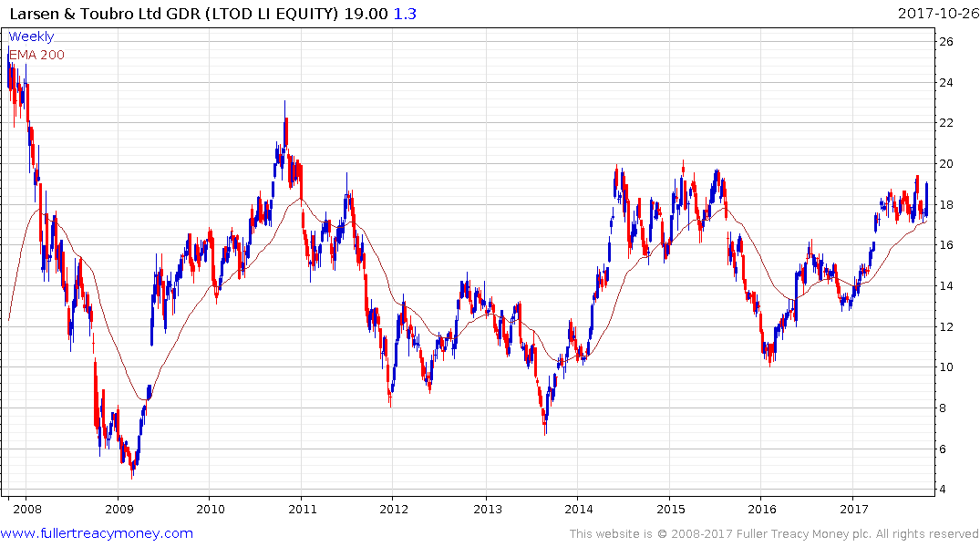Viewport: 980px width, 547px height.
Task: Click the 2012 x-axis year label
Action: pyautogui.click(x=394, y=509)
